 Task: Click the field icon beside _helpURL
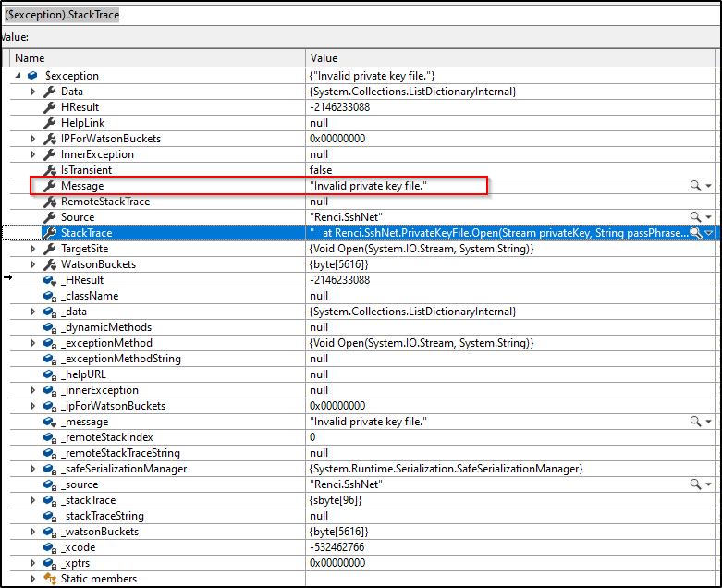click(50, 374)
